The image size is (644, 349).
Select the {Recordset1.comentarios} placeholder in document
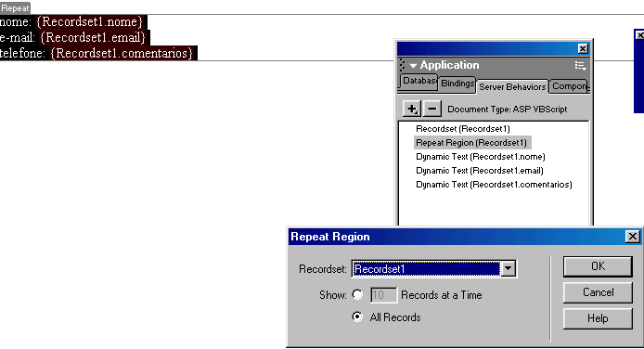122,53
